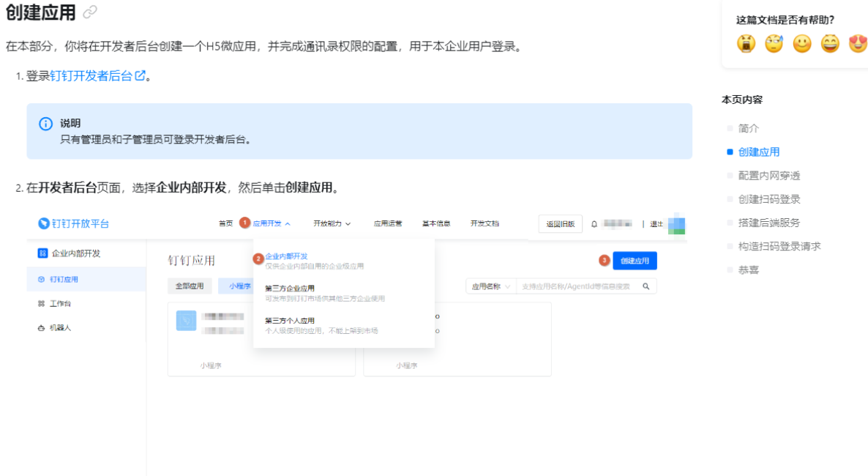
Task: Click the blue app thumbnail in first card
Action: pyautogui.click(x=186, y=321)
